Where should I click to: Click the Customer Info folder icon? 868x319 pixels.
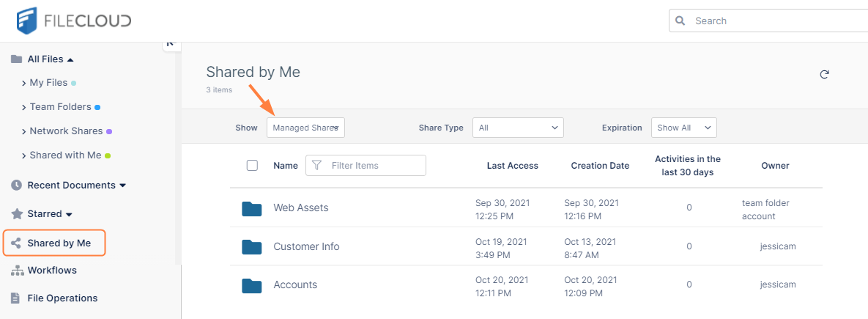pos(252,247)
